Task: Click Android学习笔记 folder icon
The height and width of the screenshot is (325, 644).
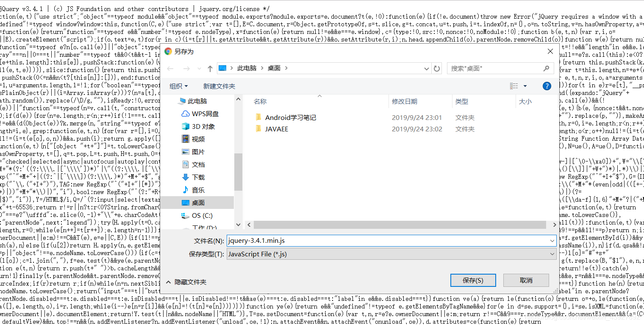Action: click(258, 117)
